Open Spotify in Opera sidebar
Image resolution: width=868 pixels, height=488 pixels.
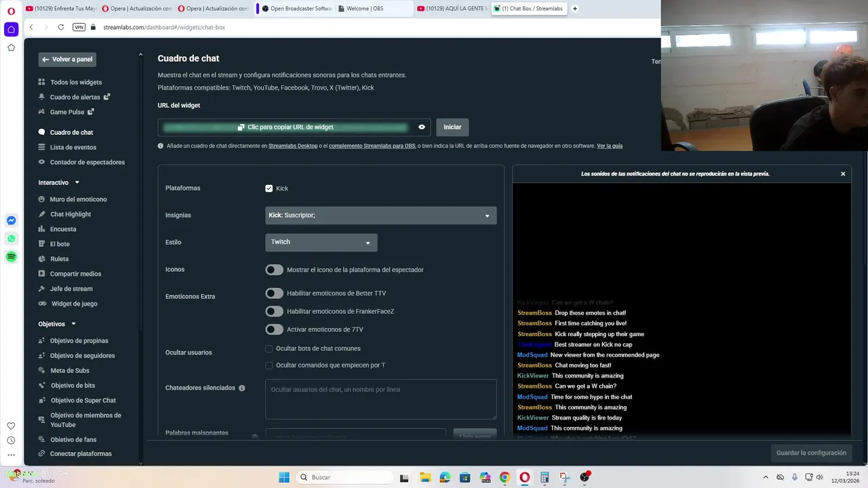click(11, 257)
